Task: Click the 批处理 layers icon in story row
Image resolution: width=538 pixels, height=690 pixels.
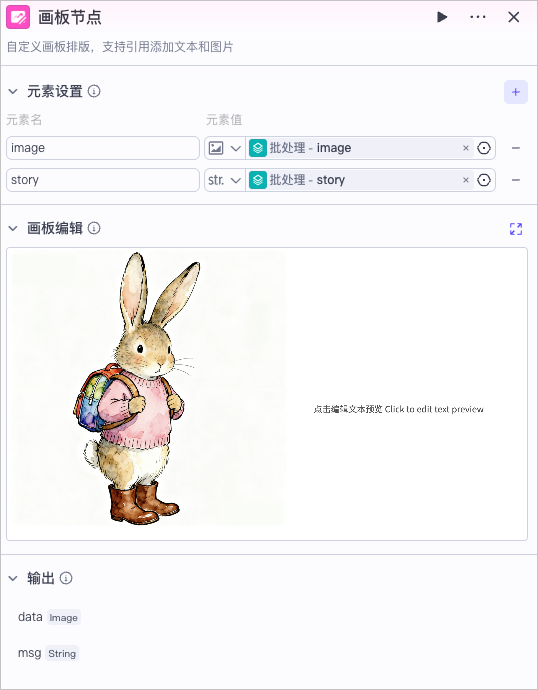Action: coord(258,180)
